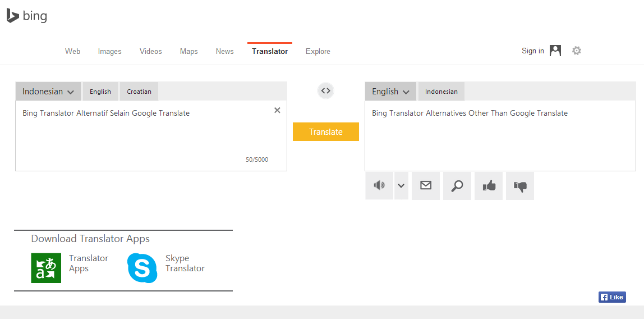644x319 pixels.
Task: Open the Indonesian source language dropdown
Action: [48, 91]
